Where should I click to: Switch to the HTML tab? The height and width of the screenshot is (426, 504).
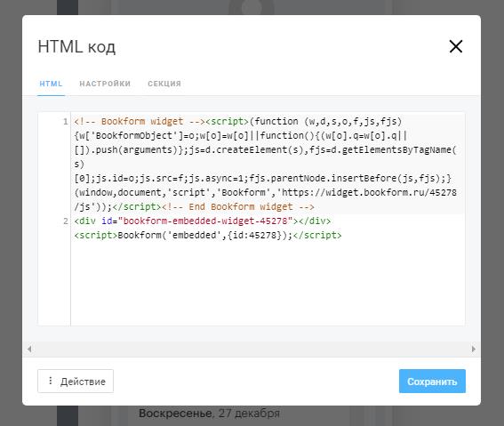(51, 84)
